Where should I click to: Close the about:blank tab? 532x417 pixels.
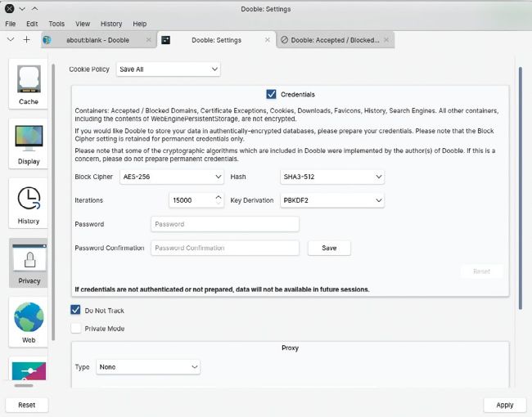point(148,39)
